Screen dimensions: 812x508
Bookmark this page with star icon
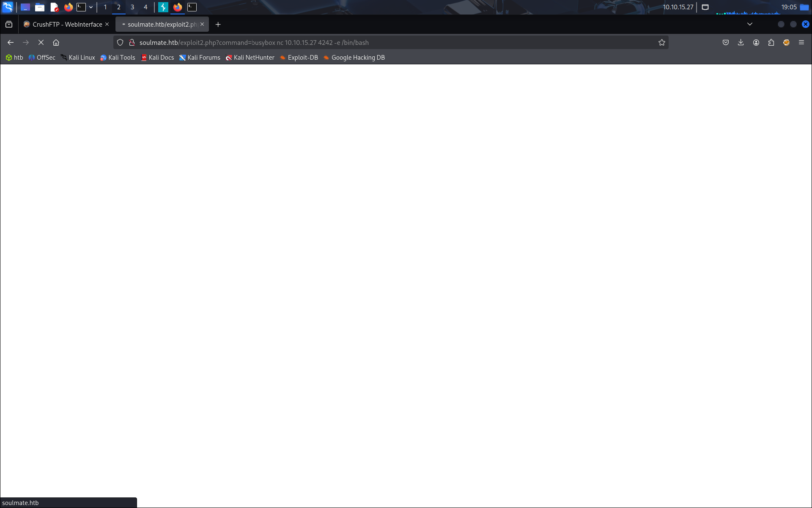pos(661,42)
